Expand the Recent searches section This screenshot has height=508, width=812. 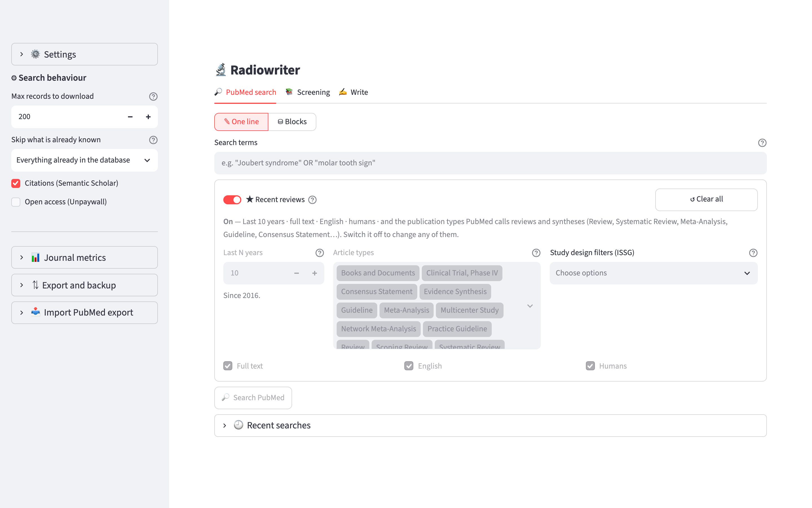pyautogui.click(x=490, y=425)
